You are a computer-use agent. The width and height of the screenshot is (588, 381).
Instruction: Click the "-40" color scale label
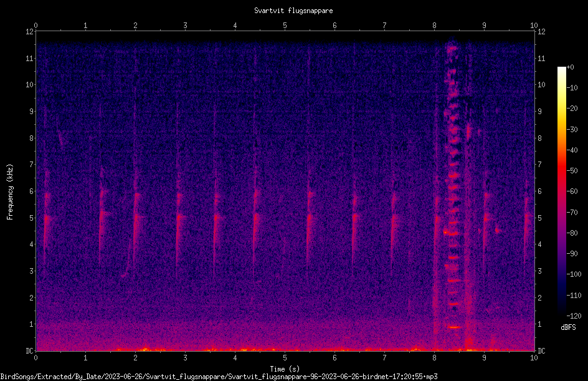tap(572, 150)
